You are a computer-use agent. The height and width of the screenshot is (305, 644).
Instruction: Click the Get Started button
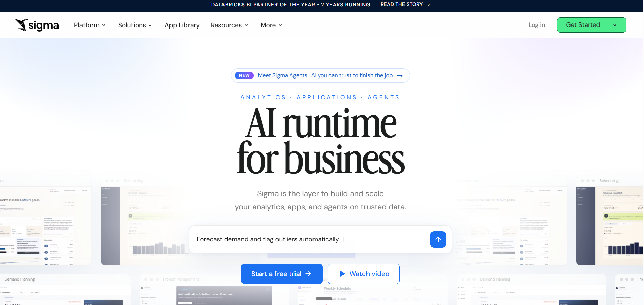tap(582, 25)
